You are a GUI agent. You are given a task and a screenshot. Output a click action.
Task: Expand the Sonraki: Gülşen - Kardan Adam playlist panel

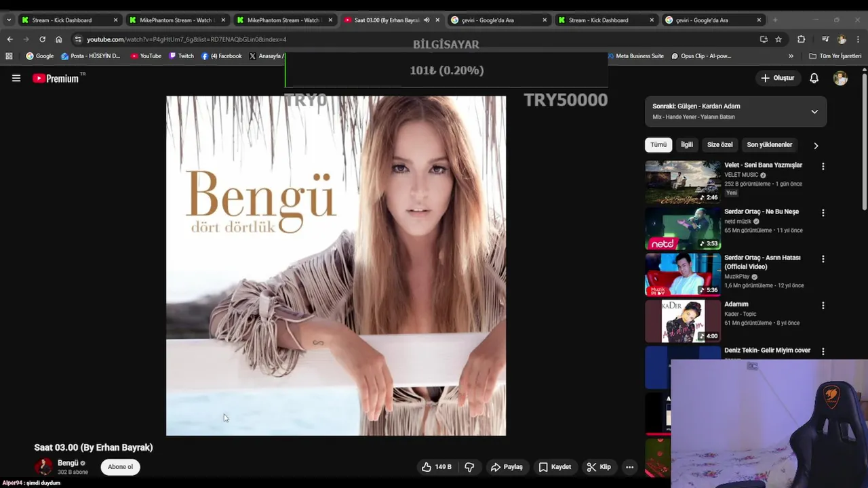click(814, 112)
